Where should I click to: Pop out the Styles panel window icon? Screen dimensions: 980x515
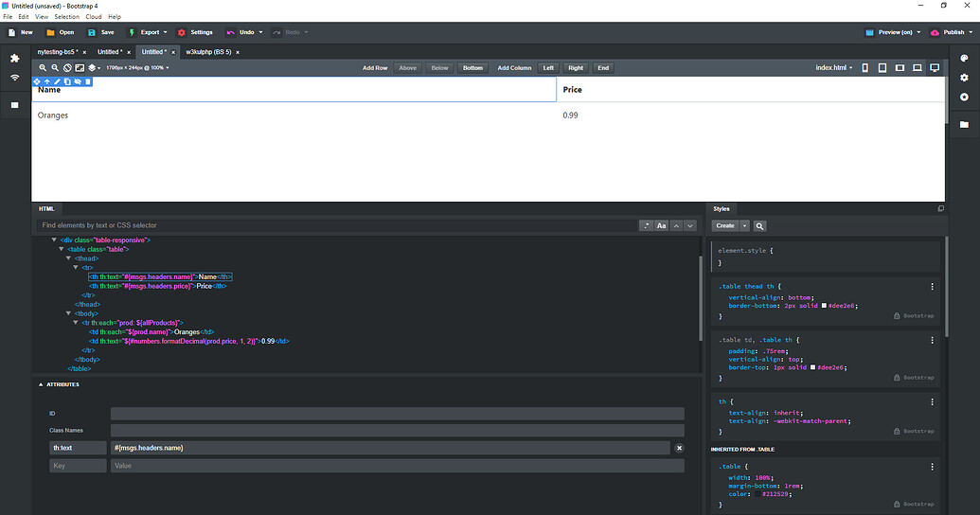(x=940, y=209)
